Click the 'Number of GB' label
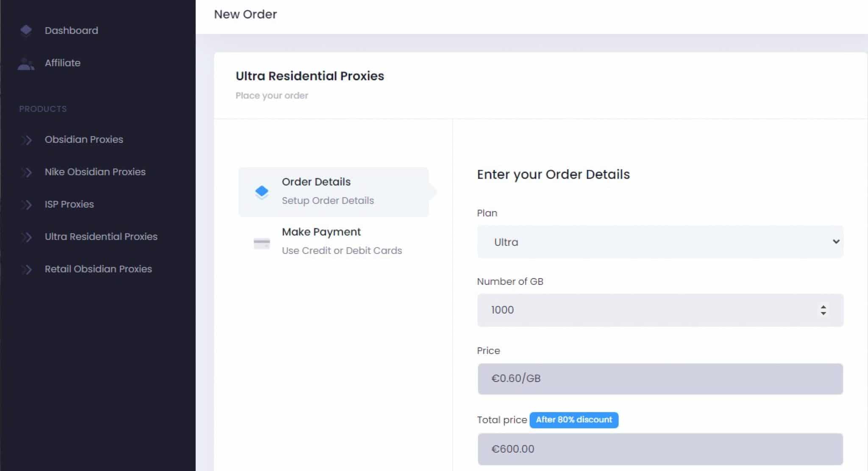 coord(510,281)
